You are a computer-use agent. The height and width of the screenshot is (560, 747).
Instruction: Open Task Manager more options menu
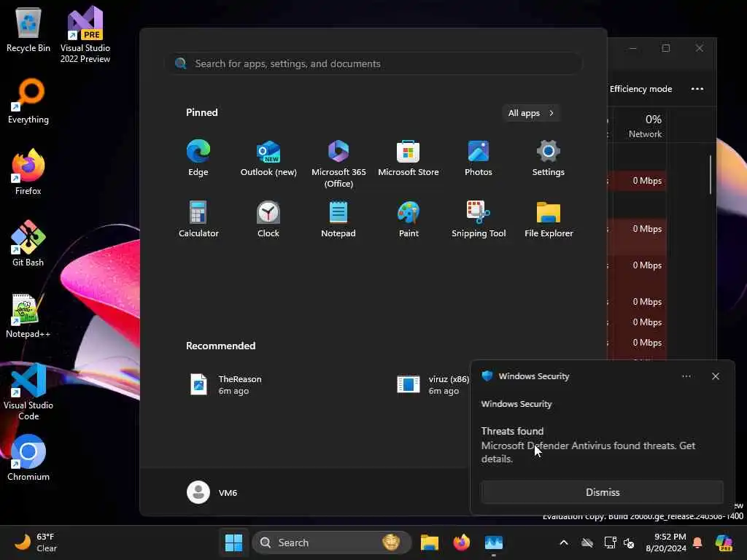pos(697,89)
